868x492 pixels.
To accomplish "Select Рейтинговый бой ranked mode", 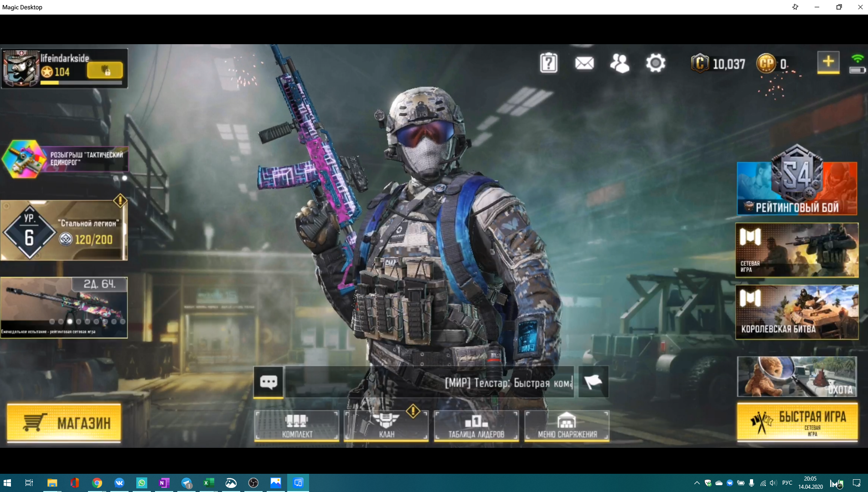I will pyautogui.click(x=797, y=188).
